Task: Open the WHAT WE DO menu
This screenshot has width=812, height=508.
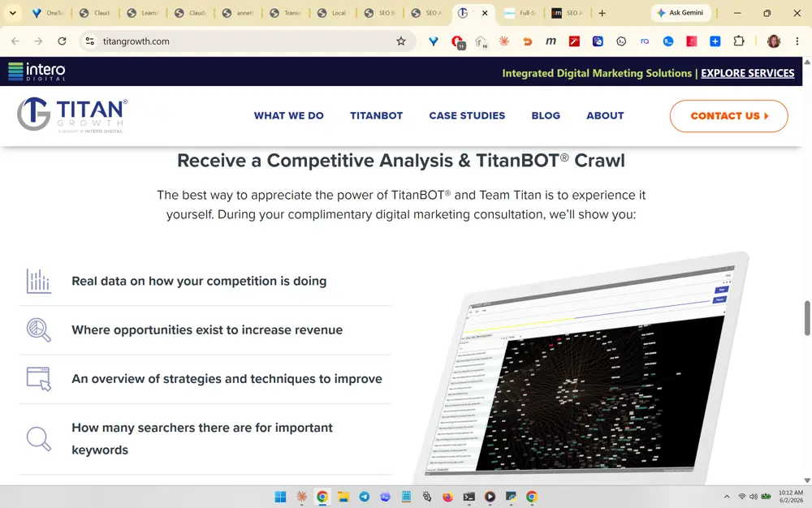Action: (288, 116)
